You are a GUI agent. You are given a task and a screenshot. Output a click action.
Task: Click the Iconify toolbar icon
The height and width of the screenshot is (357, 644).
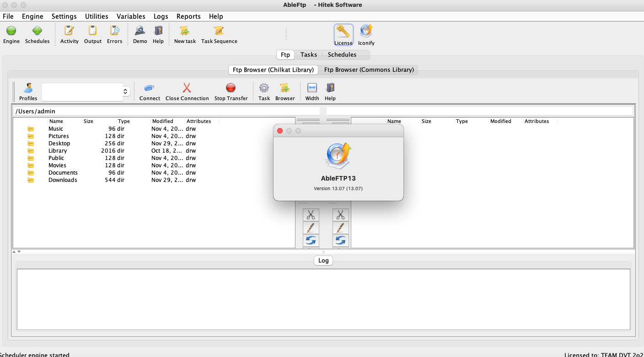(366, 32)
